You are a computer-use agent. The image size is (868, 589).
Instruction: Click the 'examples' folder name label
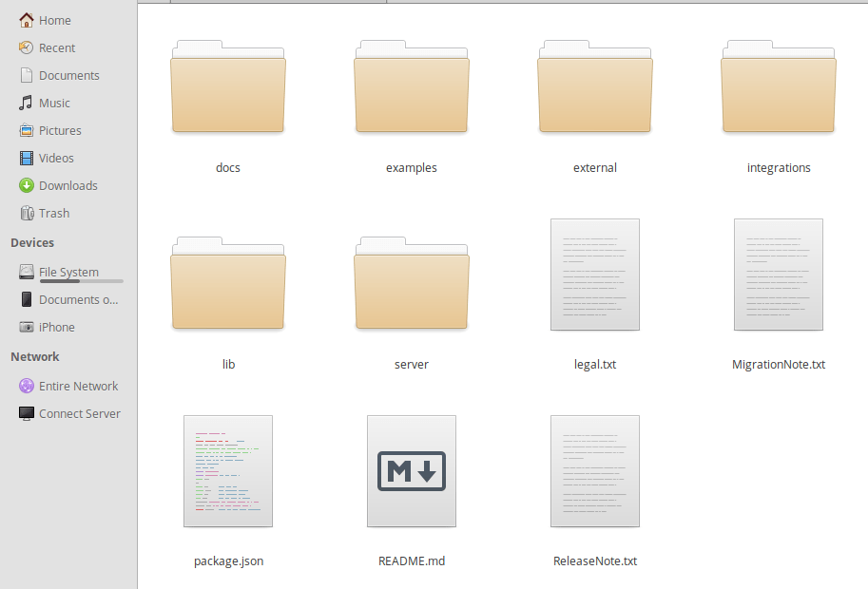412,167
